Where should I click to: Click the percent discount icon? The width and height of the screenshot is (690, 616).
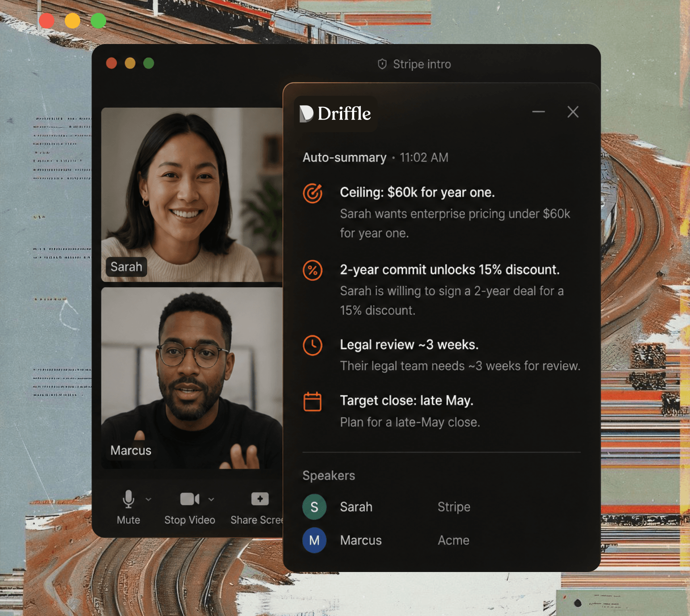(x=313, y=270)
